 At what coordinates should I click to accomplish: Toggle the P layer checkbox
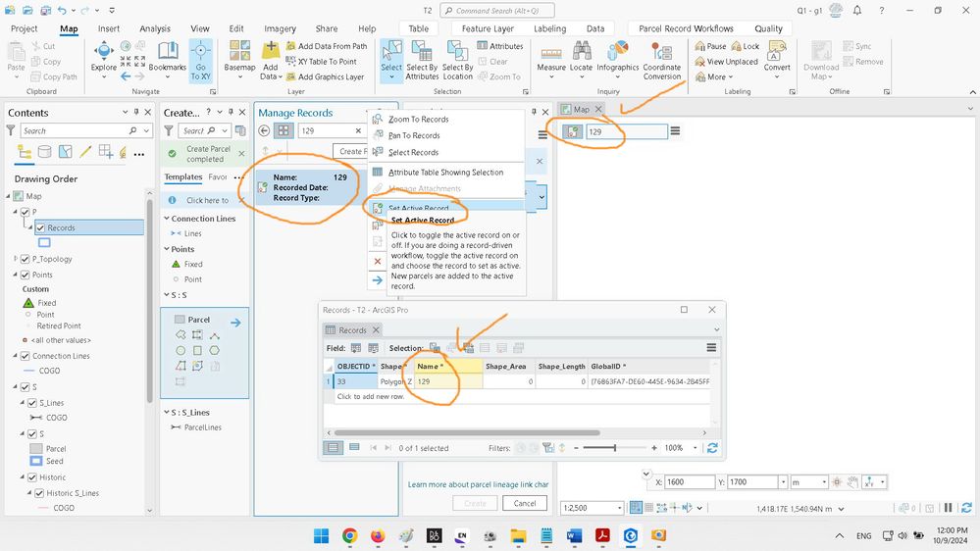[25, 212]
